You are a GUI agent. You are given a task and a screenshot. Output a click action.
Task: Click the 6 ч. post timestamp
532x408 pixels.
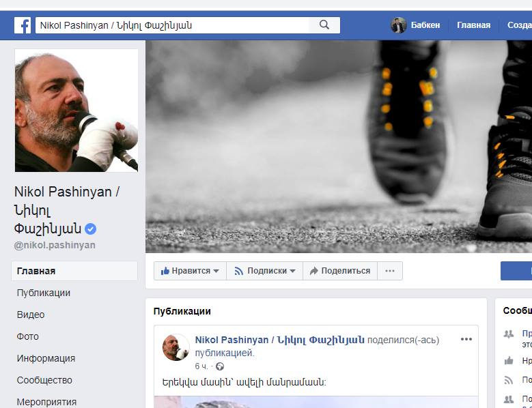coord(201,366)
